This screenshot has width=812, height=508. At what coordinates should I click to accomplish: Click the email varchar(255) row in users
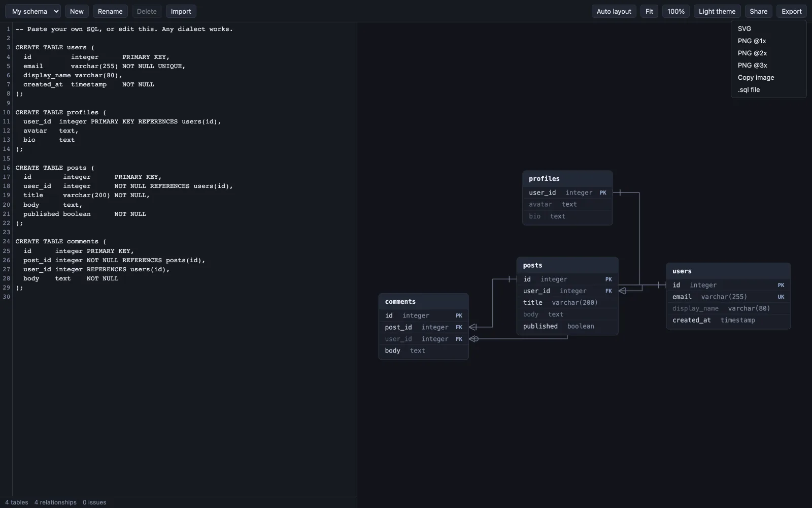pos(728,297)
